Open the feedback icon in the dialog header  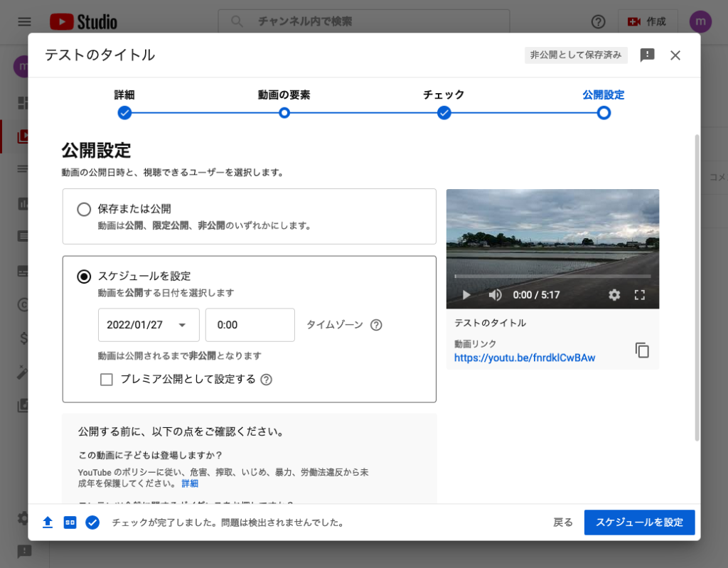tap(646, 55)
